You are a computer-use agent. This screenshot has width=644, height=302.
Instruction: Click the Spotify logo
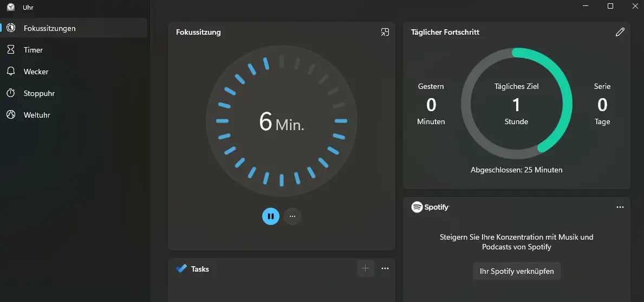click(430, 207)
